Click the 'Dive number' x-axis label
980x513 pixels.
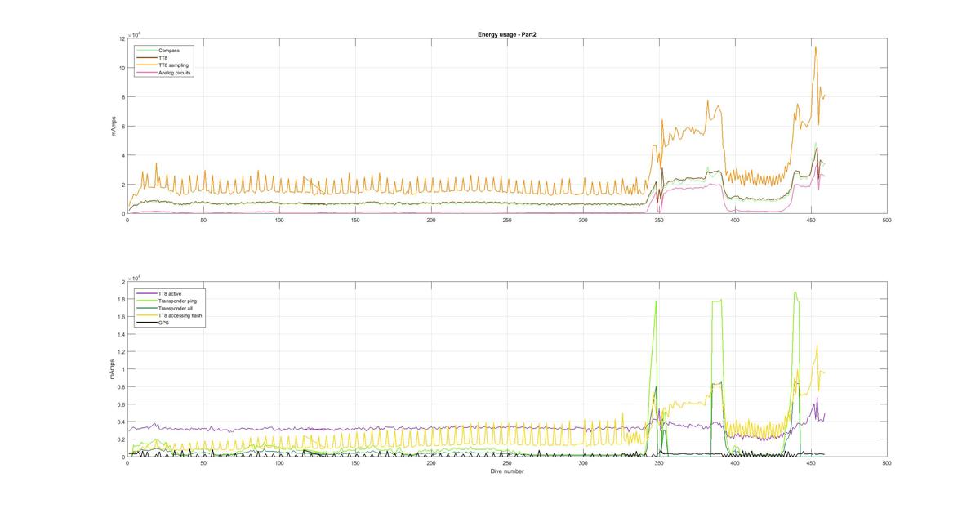506,471
